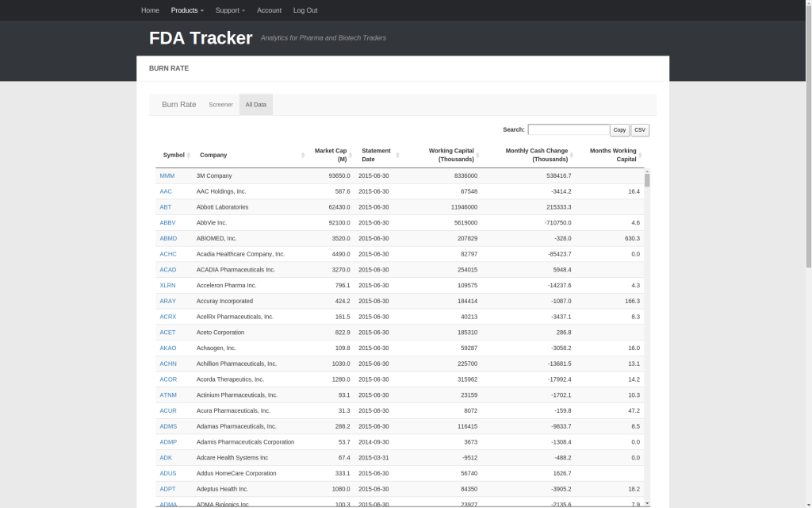Open the ARAY ticker link
Image resolution: width=812 pixels, height=508 pixels.
click(x=168, y=301)
